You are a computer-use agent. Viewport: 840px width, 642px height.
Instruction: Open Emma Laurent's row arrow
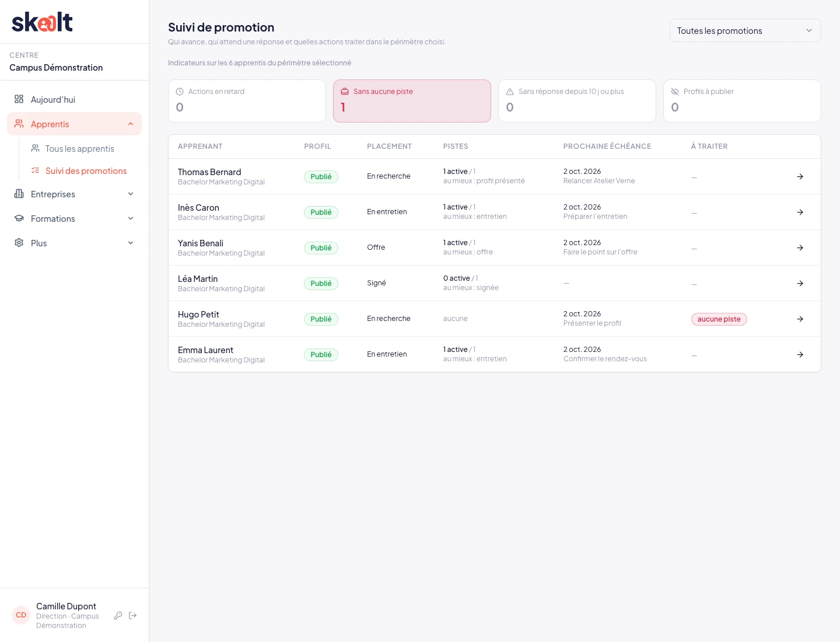[x=800, y=354]
